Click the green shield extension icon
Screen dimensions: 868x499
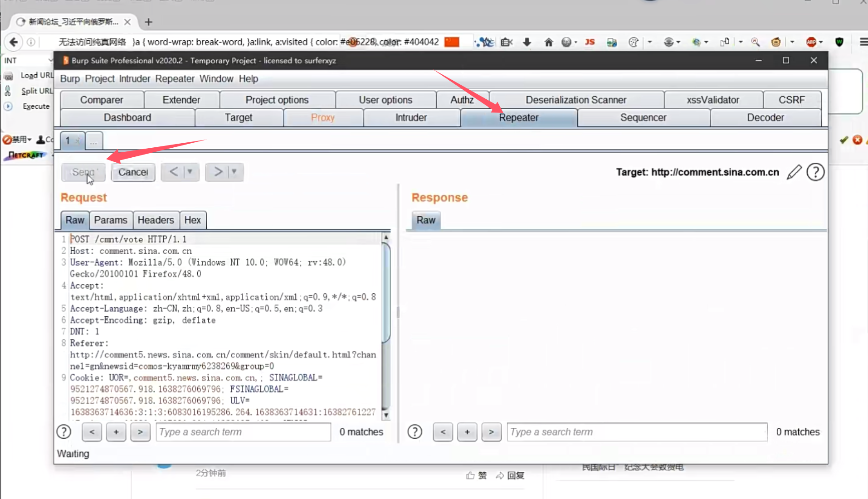click(839, 42)
